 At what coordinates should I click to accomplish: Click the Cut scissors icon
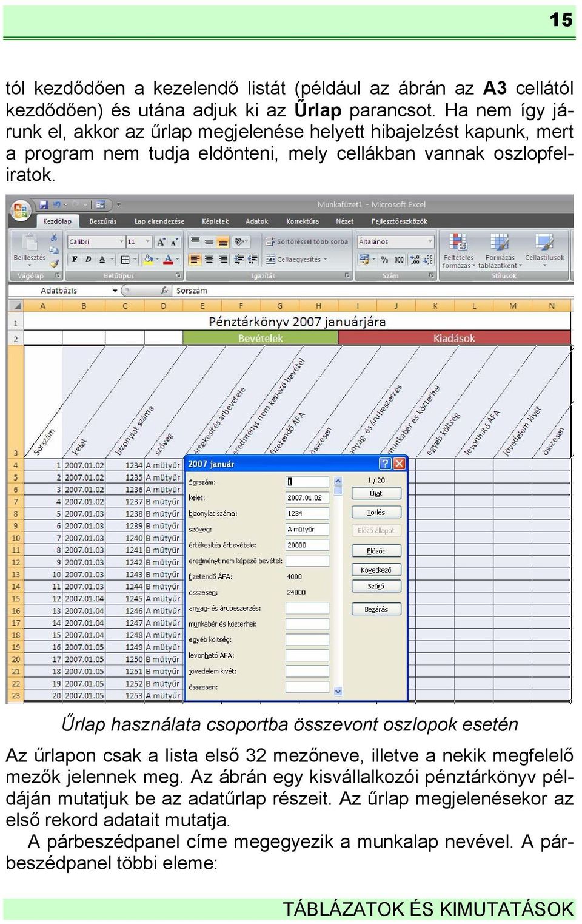(54, 238)
